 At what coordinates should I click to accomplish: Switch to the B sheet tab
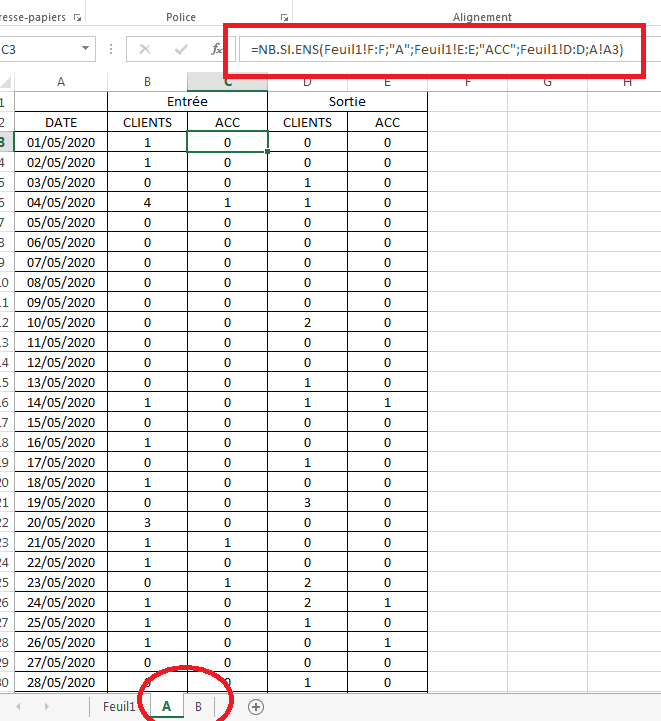(x=198, y=706)
